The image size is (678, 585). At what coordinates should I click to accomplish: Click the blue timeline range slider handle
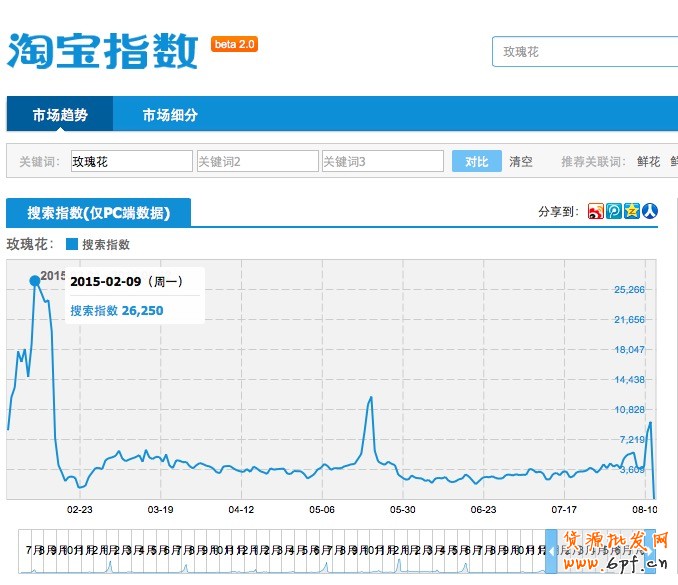[551, 552]
